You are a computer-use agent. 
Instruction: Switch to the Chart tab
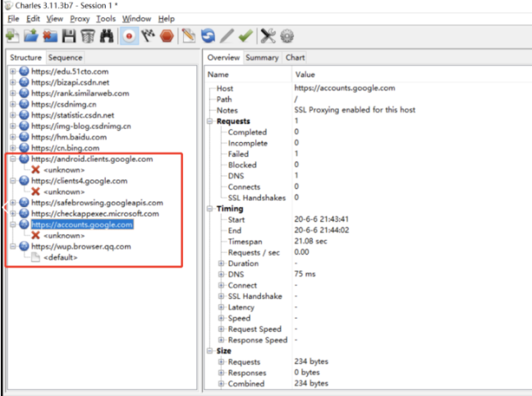295,58
